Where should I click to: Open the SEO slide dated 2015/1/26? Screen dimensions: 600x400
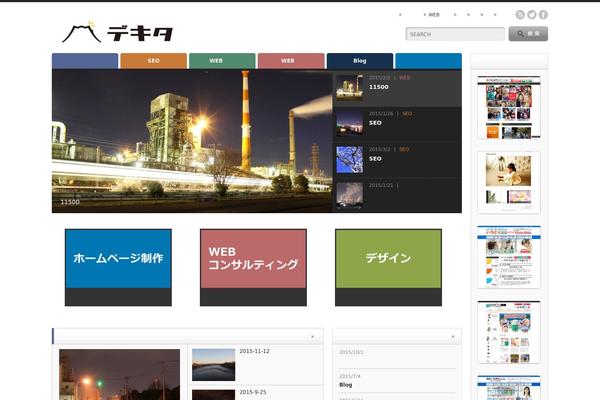coord(397,124)
